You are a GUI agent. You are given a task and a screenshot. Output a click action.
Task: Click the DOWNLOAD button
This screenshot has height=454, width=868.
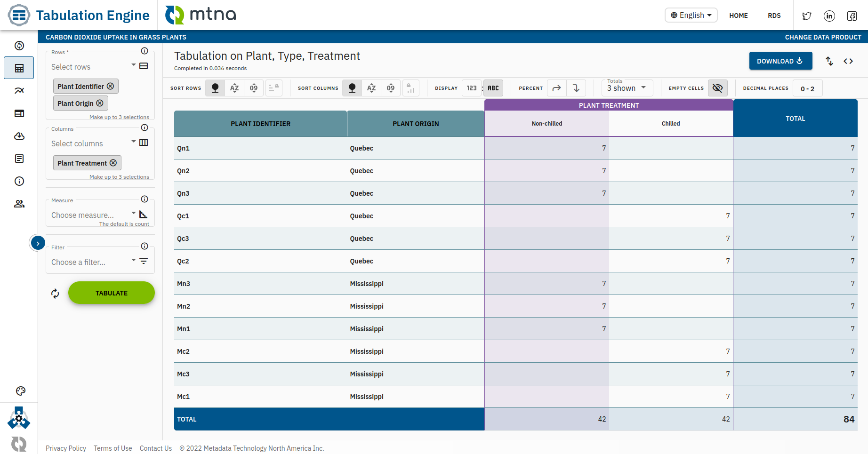pos(781,61)
